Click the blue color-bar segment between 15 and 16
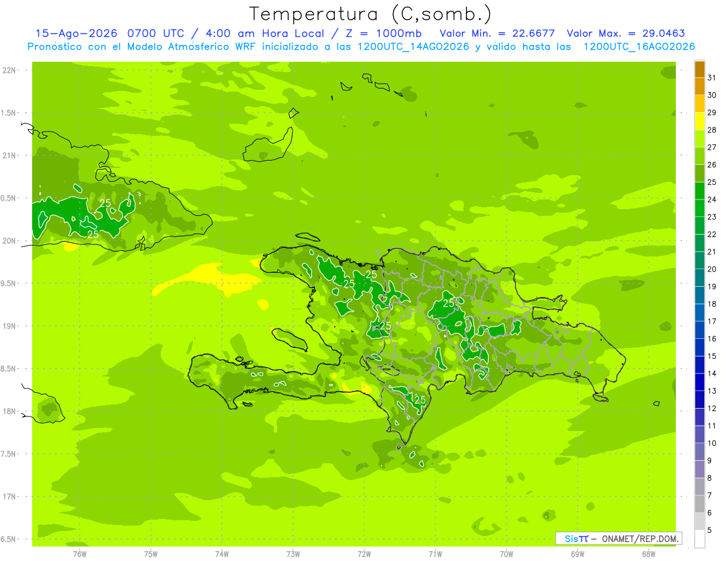 (x=699, y=347)
